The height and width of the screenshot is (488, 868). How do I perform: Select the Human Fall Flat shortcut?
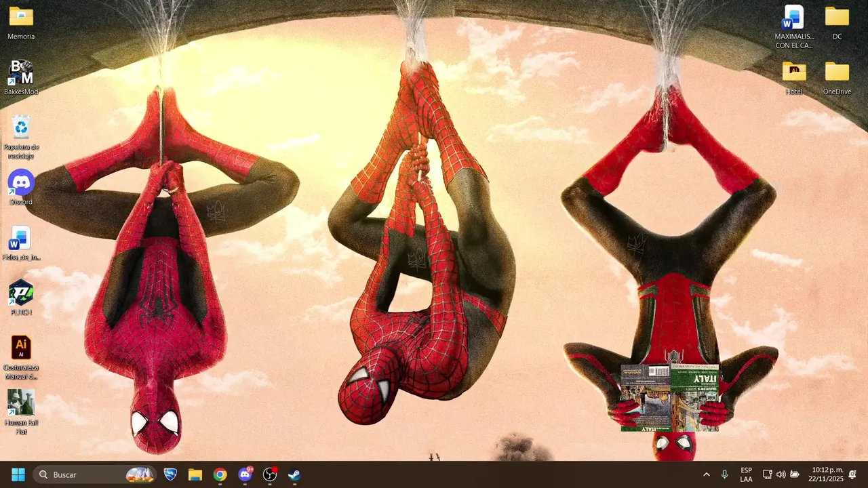(21, 413)
